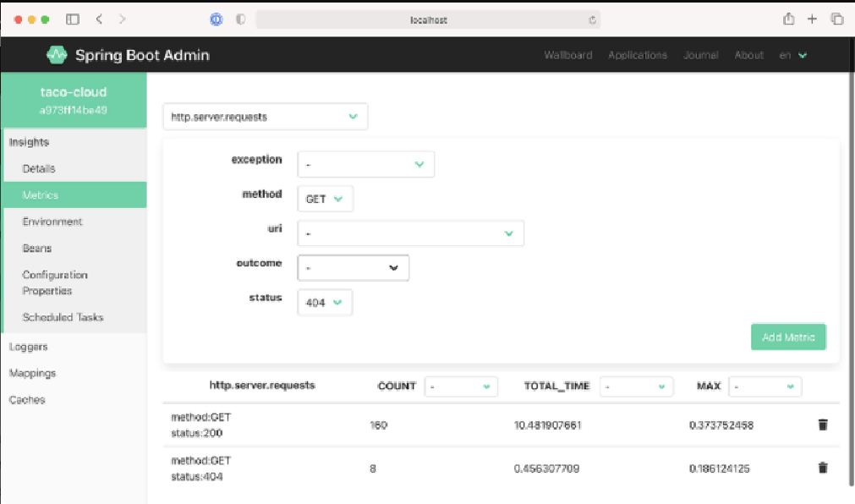Click the instance id a973ff14be49

[x=73, y=110]
